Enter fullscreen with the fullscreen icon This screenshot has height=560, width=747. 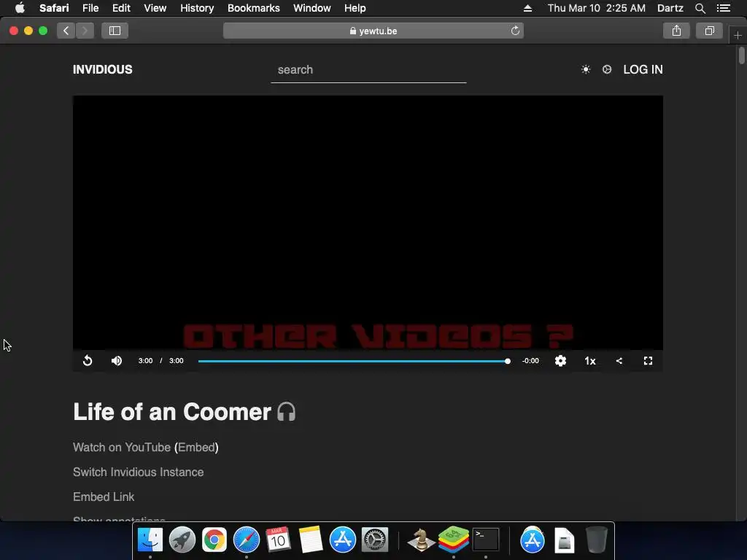tap(648, 361)
